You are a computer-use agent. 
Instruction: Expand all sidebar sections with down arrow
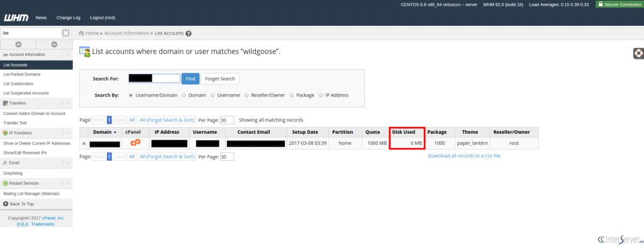coord(54,45)
